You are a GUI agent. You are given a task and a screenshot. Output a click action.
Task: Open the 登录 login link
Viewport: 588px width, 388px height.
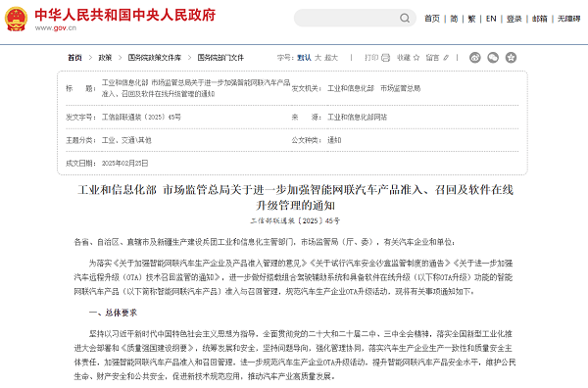pyautogui.click(x=514, y=19)
